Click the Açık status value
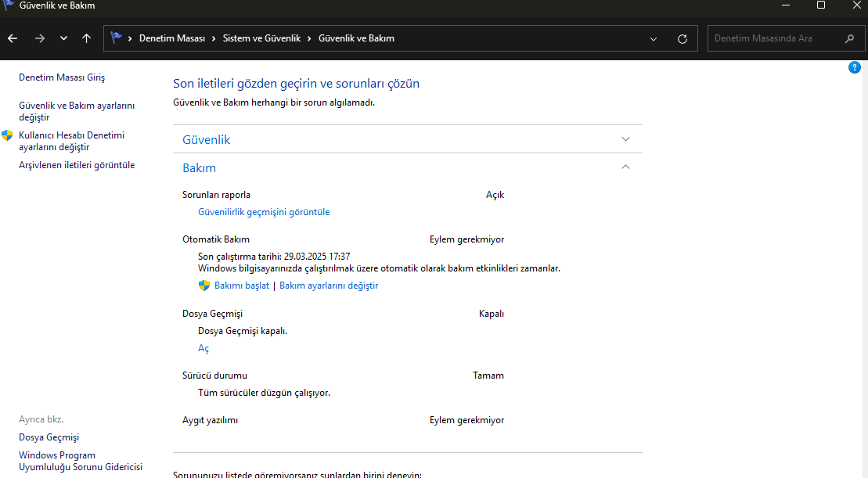Viewport: 868px width, 478px height. pos(495,195)
